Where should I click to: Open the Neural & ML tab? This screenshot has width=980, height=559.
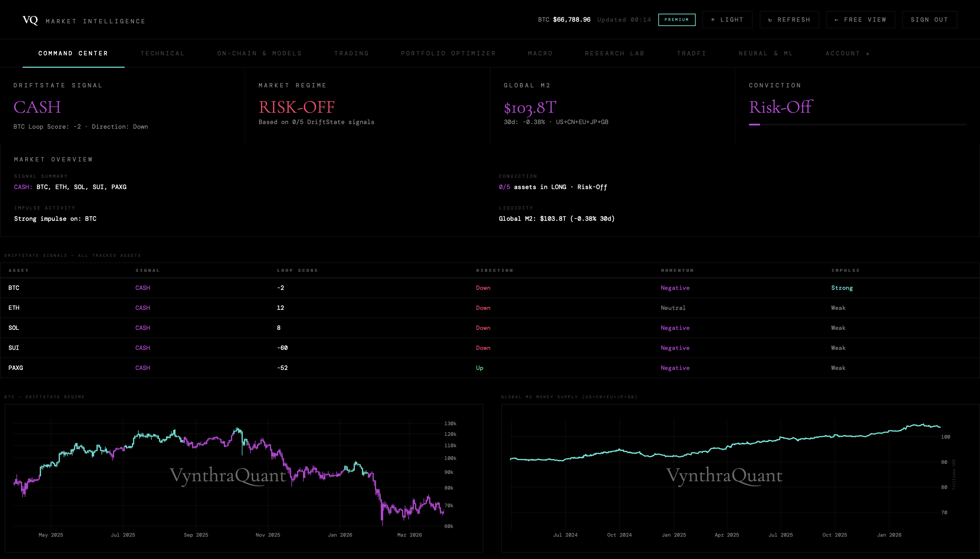(766, 53)
